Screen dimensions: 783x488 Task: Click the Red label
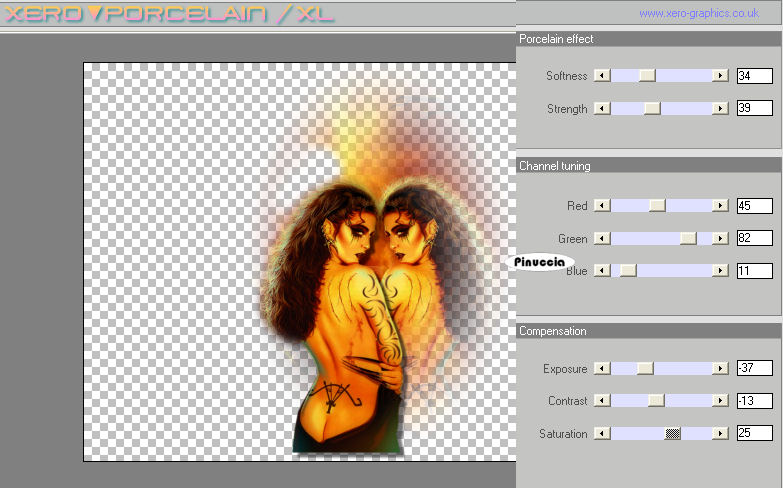click(577, 206)
